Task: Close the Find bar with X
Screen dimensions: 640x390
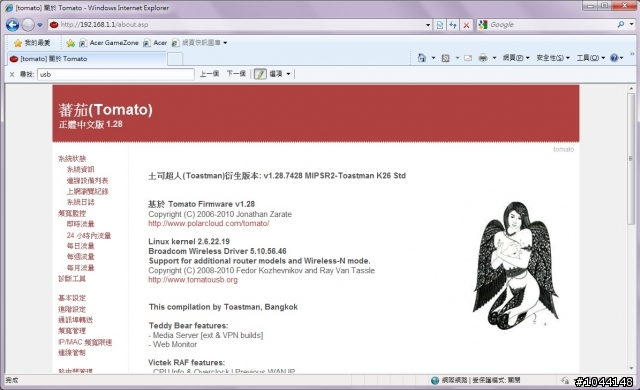Action: tap(12, 74)
